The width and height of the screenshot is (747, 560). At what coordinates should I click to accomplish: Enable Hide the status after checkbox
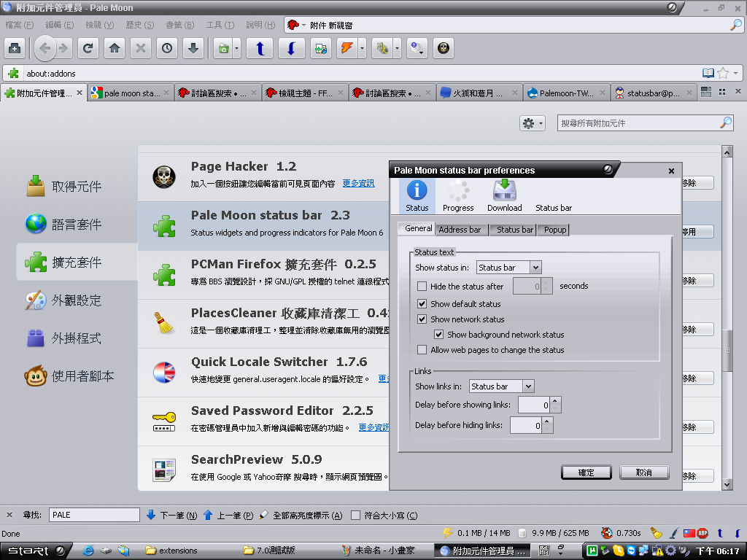[x=422, y=287]
